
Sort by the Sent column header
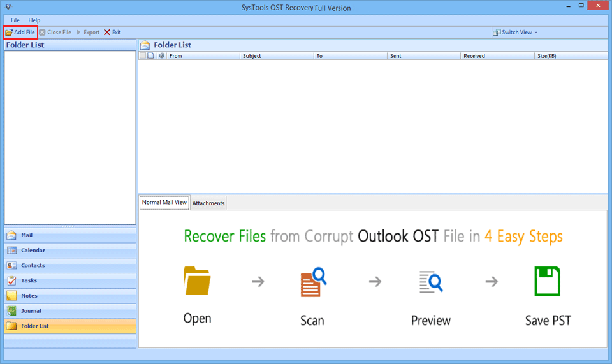[424, 56]
